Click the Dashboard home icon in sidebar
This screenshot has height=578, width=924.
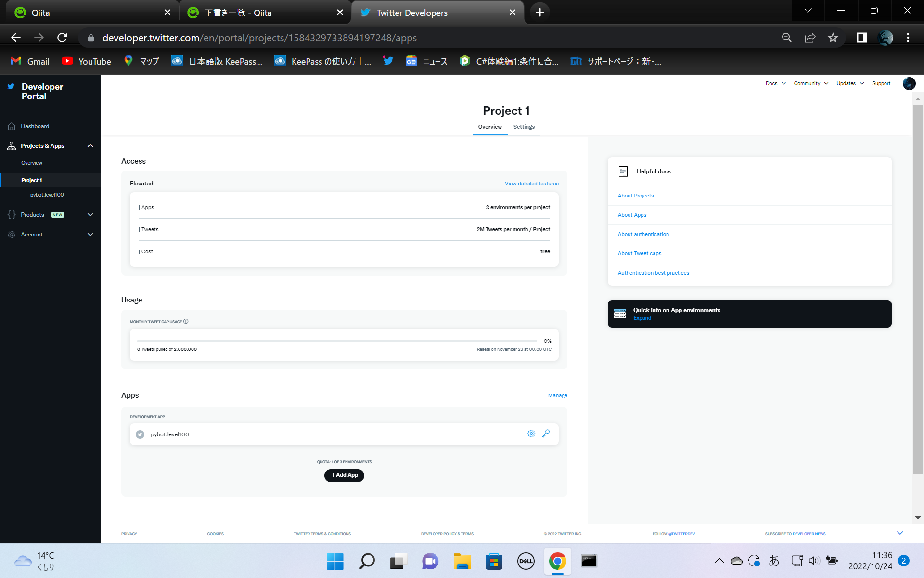tap(12, 126)
